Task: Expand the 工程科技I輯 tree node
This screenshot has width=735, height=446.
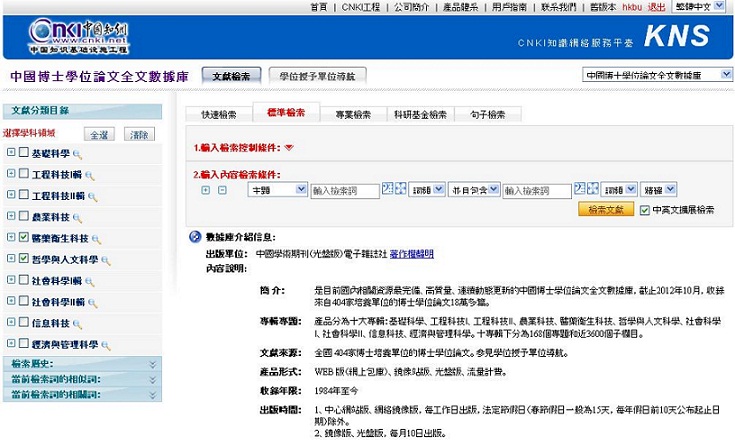Action: [x=10, y=174]
